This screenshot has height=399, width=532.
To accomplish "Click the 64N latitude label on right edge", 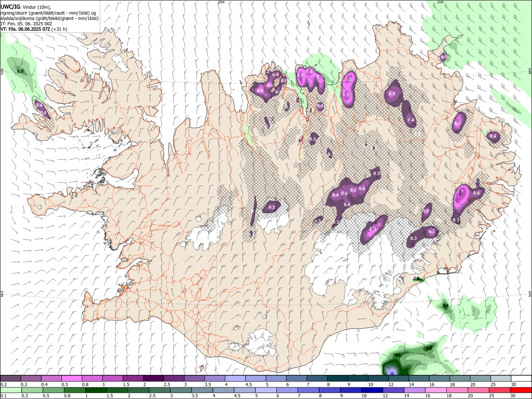I will coord(530,294).
